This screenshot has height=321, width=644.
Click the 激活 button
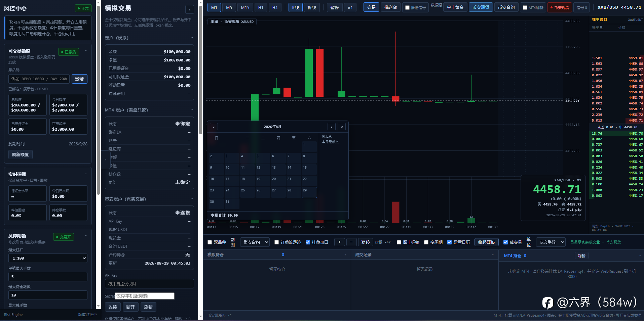point(79,79)
